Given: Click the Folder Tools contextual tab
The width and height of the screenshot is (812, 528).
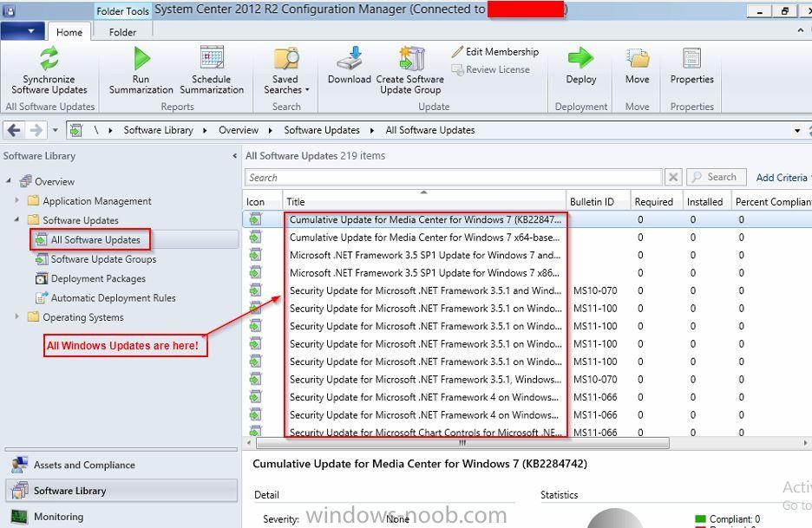Looking at the screenshot, I should click(x=122, y=11).
